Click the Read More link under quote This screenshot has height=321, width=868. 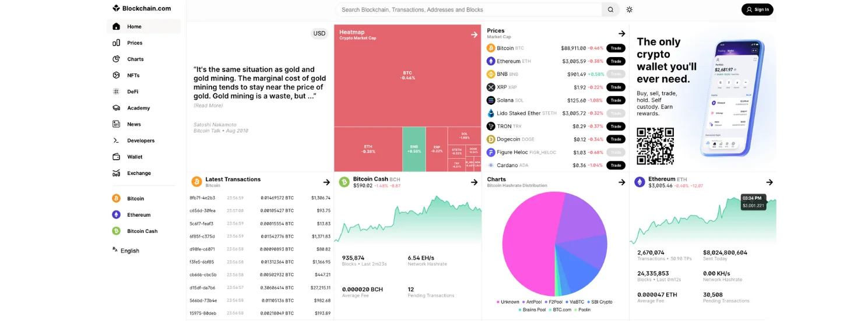point(208,105)
